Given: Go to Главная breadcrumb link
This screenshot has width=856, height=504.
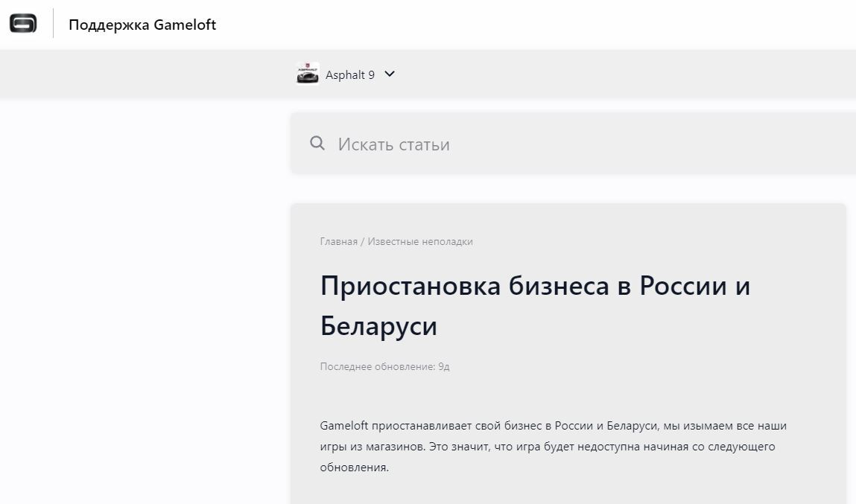Looking at the screenshot, I should (338, 242).
